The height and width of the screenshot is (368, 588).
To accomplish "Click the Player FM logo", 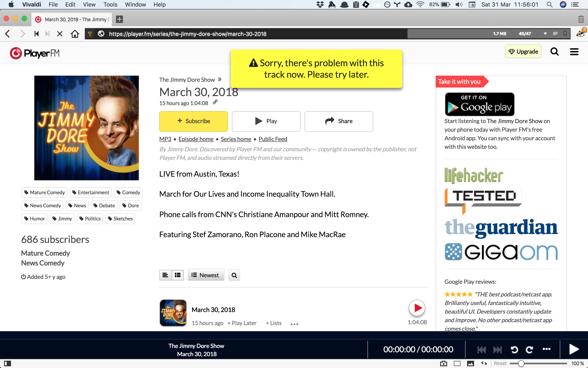I will pyautogui.click(x=34, y=53).
